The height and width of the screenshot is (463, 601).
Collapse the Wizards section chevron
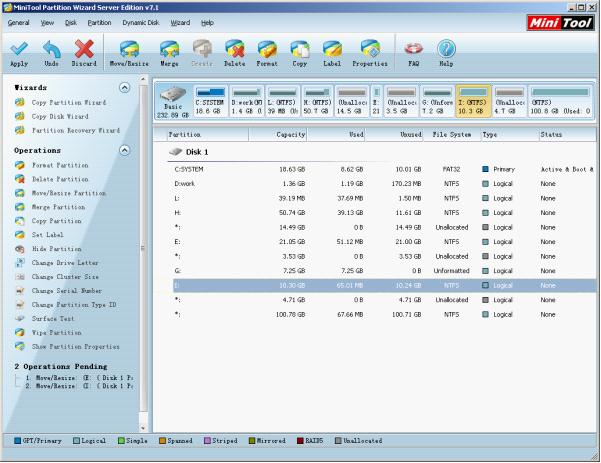point(124,88)
